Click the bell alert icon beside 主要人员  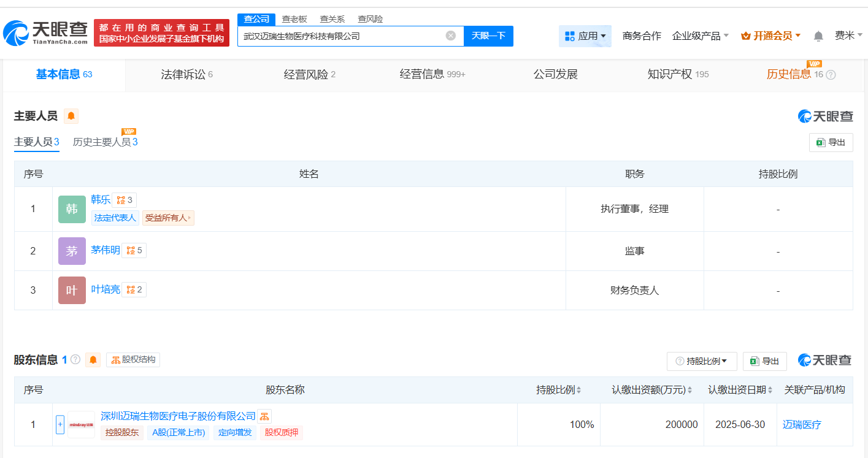click(x=71, y=116)
